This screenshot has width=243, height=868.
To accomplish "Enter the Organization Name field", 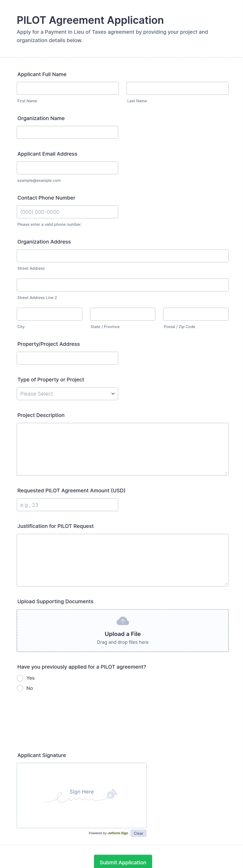I will click(67, 132).
